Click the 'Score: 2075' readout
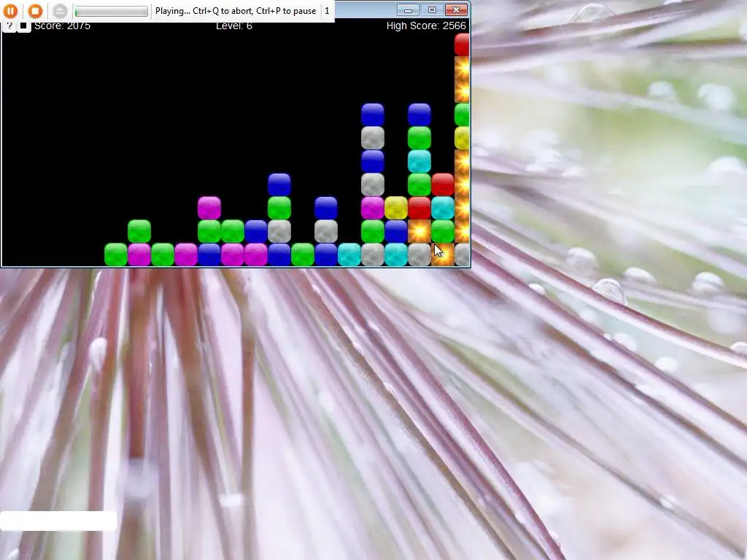This screenshot has width=747, height=560. coord(63,26)
